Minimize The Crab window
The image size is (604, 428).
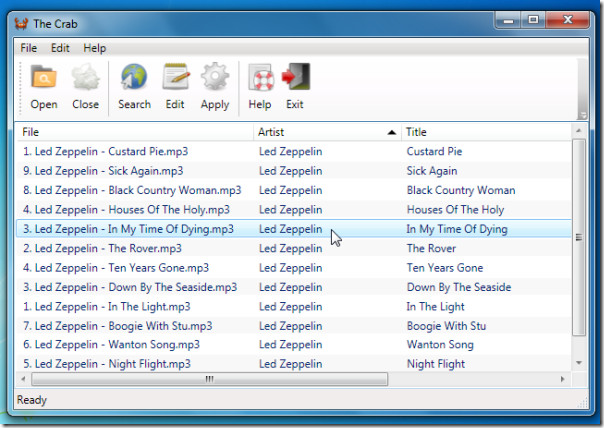pyautogui.click(x=508, y=20)
